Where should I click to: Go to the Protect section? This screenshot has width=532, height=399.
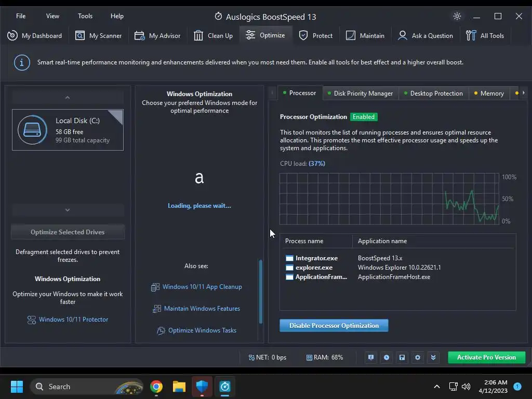click(x=315, y=36)
